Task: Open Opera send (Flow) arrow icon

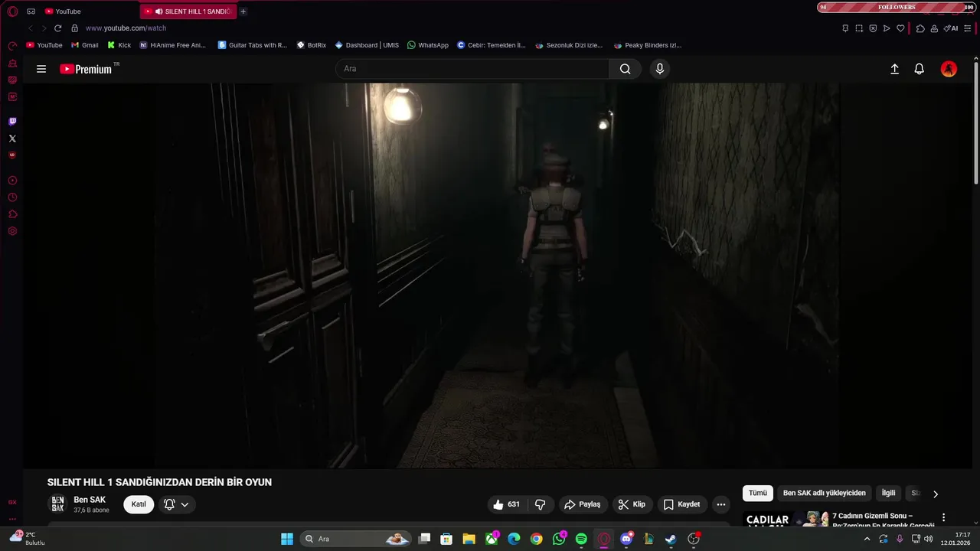Action: point(887,28)
